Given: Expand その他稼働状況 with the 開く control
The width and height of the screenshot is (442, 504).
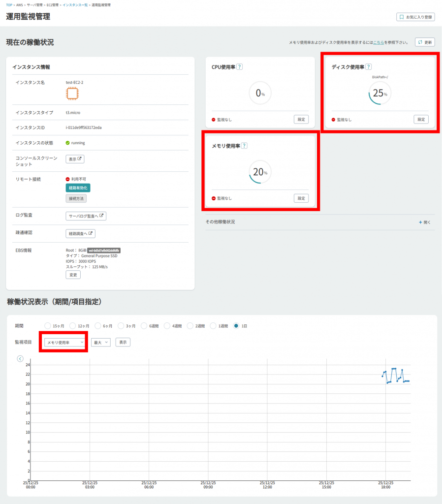Looking at the screenshot, I should (424, 222).
